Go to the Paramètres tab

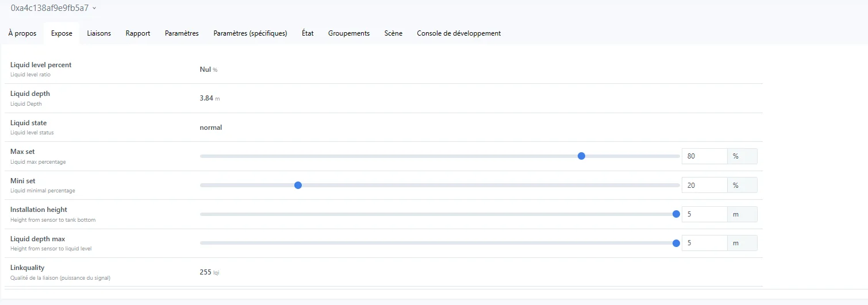pos(182,33)
